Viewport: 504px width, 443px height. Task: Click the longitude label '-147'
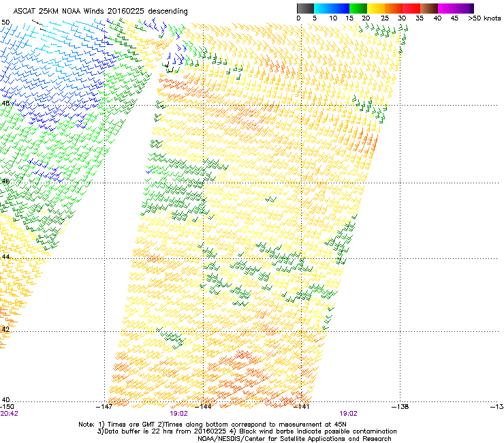104,407
